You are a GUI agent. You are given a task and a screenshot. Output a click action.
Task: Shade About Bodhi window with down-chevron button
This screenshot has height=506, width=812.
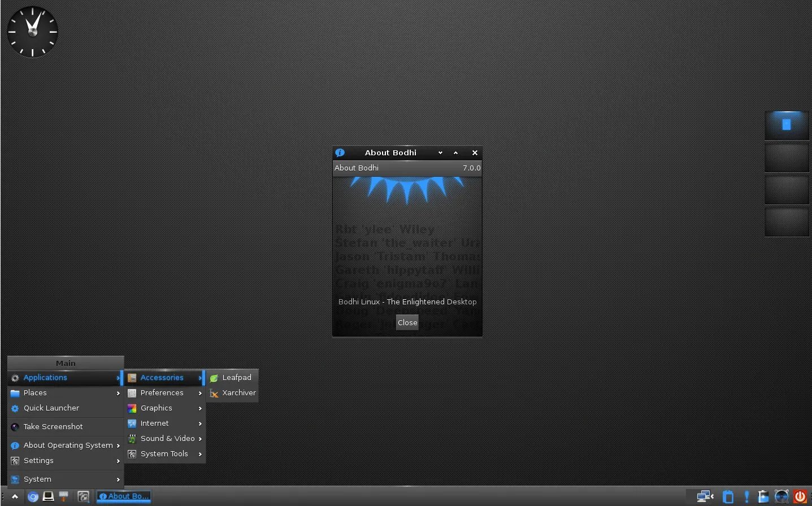click(x=440, y=152)
